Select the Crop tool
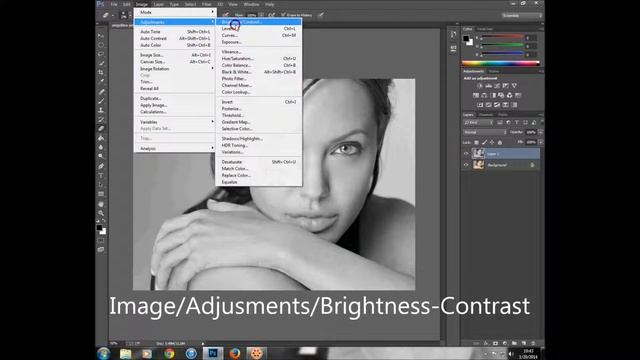The width and height of the screenshot is (640, 360). tap(101, 72)
